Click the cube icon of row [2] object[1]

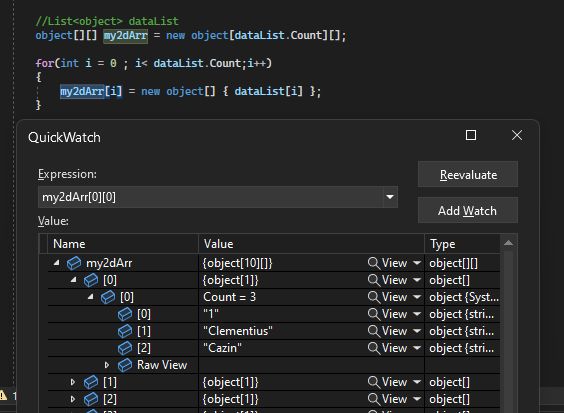coord(91,399)
